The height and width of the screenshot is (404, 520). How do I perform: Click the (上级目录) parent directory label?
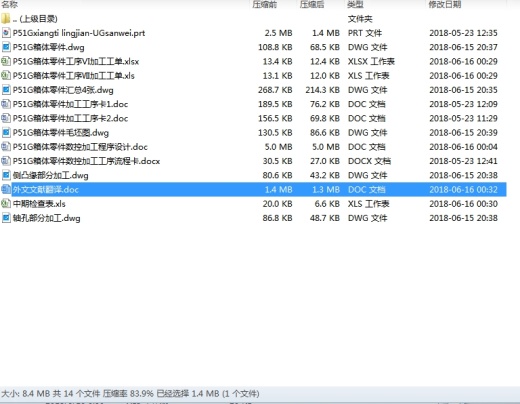[x=35, y=19]
